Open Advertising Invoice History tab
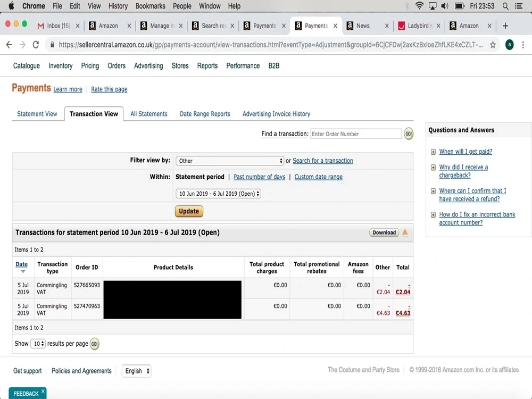Viewport: 532px width, 399px height. point(276,114)
